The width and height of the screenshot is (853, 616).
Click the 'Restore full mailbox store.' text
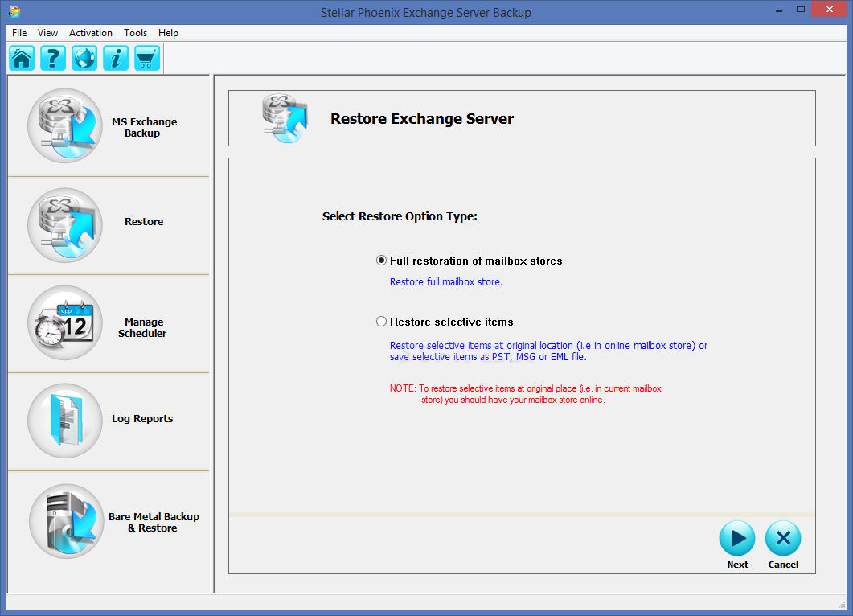pyautogui.click(x=446, y=282)
